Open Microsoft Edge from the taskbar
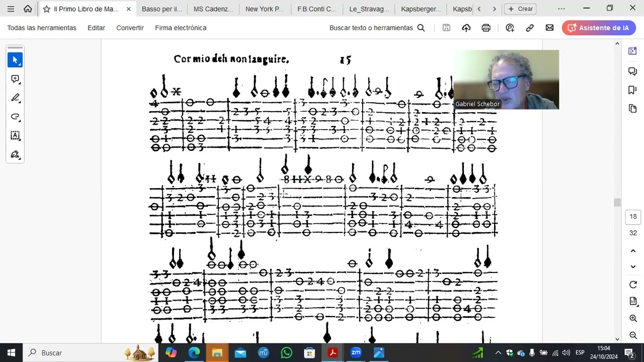This screenshot has width=644, height=362. (x=194, y=352)
